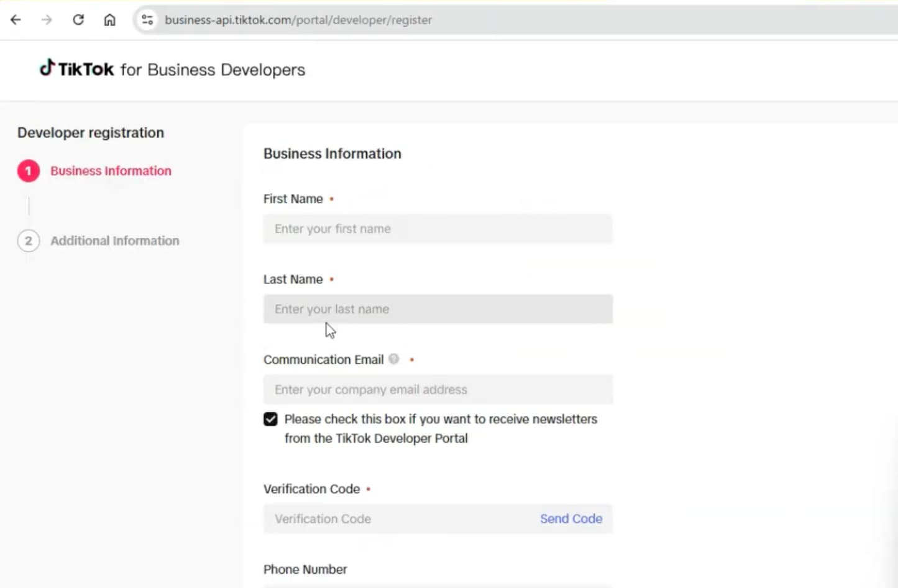Click the TikTok for Business Developers logo

click(x=172, y=69)
